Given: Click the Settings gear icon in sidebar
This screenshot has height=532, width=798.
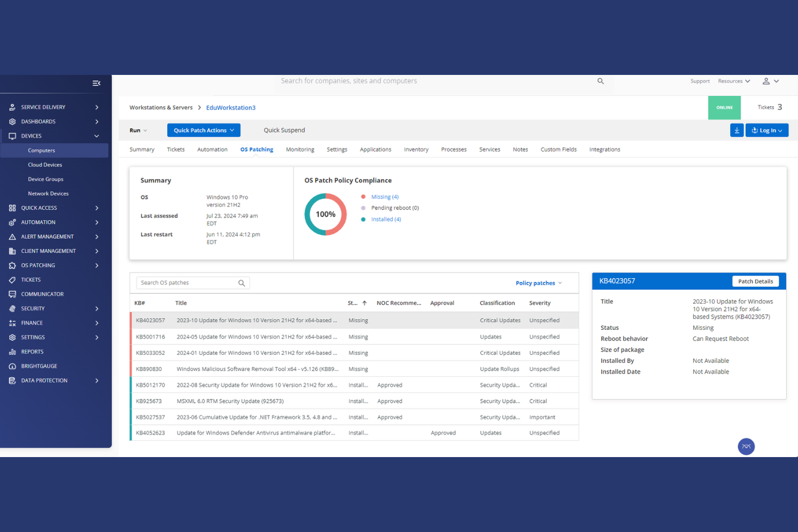Looking at the screenshot, I should tap(12, 337).
